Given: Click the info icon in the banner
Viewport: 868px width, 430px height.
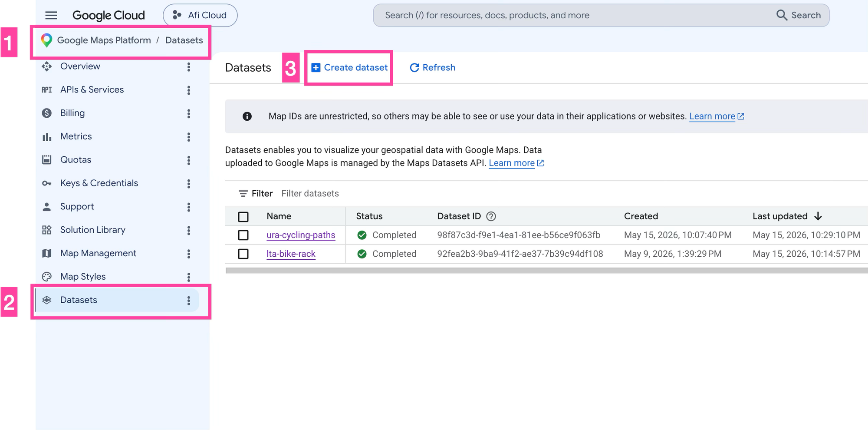Looking at the screenshot, I should (x=247, y=116).
